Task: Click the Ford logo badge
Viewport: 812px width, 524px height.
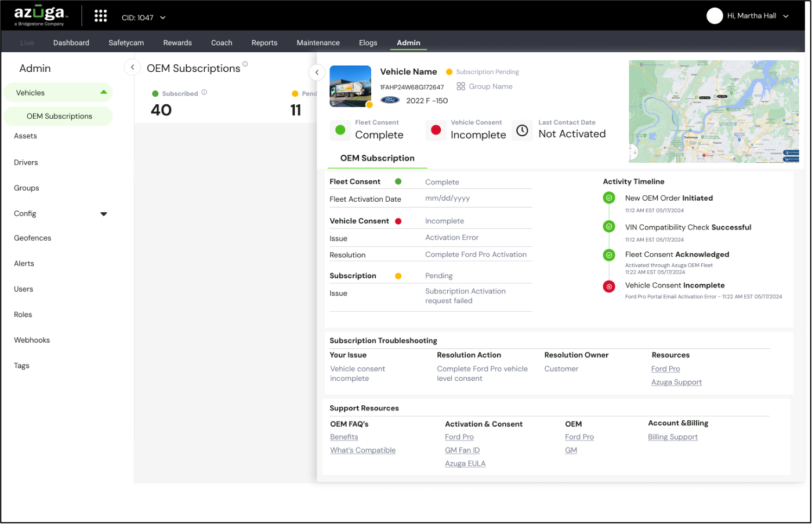Action: coord(390,100)
